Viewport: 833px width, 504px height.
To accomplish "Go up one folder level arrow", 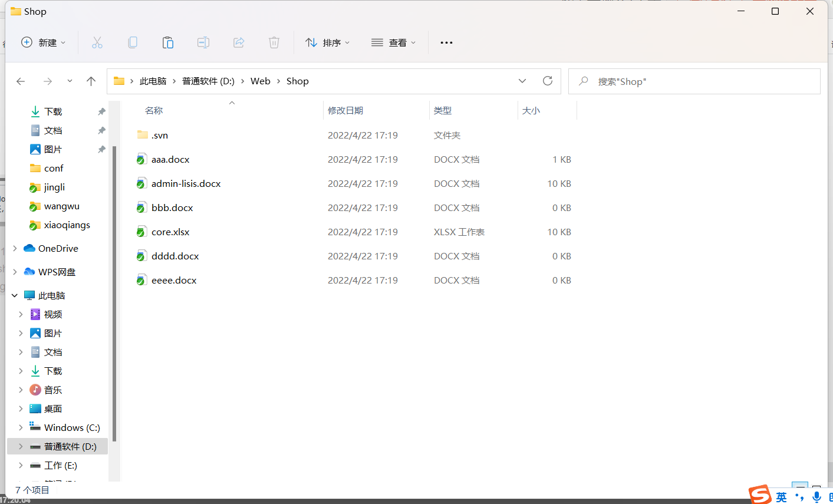I will click(x=91, y=81).
